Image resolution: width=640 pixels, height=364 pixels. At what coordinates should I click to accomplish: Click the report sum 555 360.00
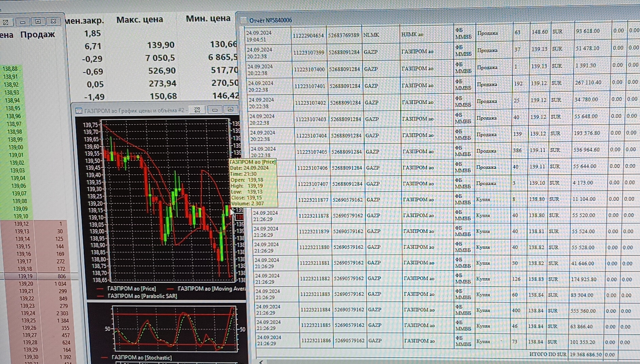[583, 311]
